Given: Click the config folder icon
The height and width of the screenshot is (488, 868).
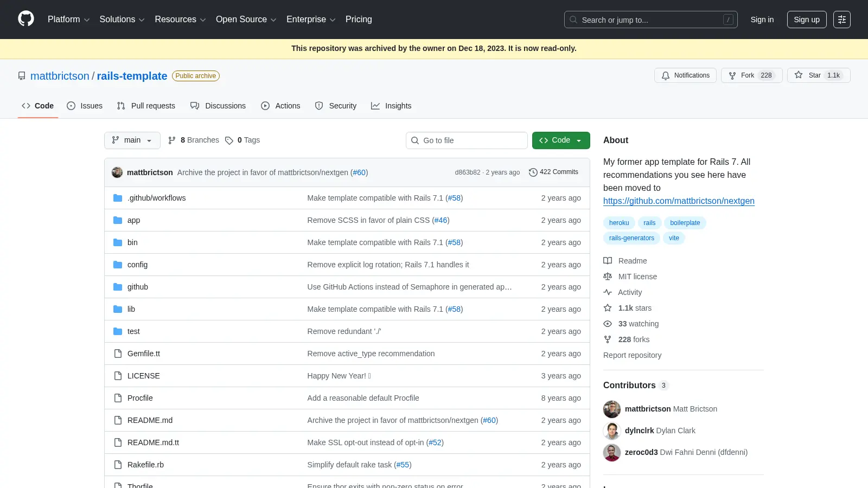Looking at the screenshot, I should click(118, 265).
